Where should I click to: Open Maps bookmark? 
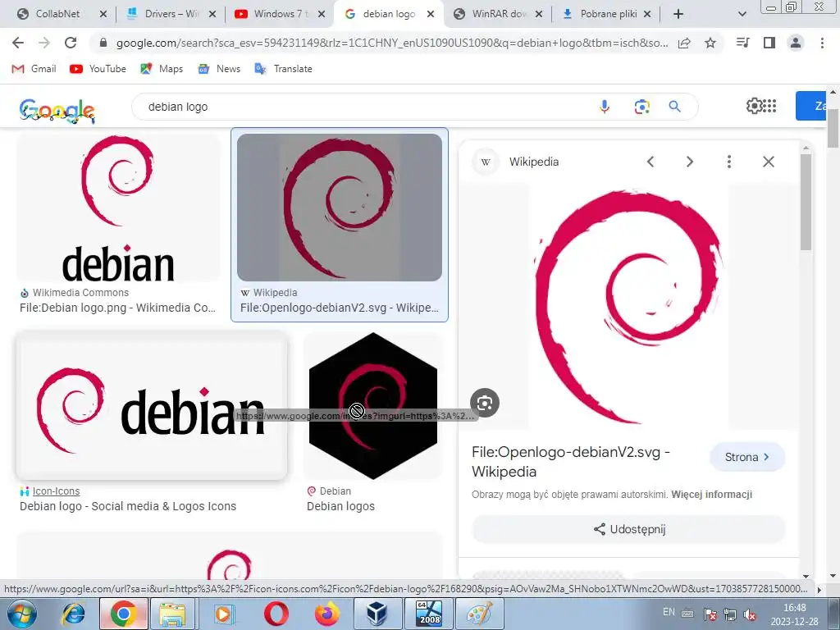tap(162, 69)
